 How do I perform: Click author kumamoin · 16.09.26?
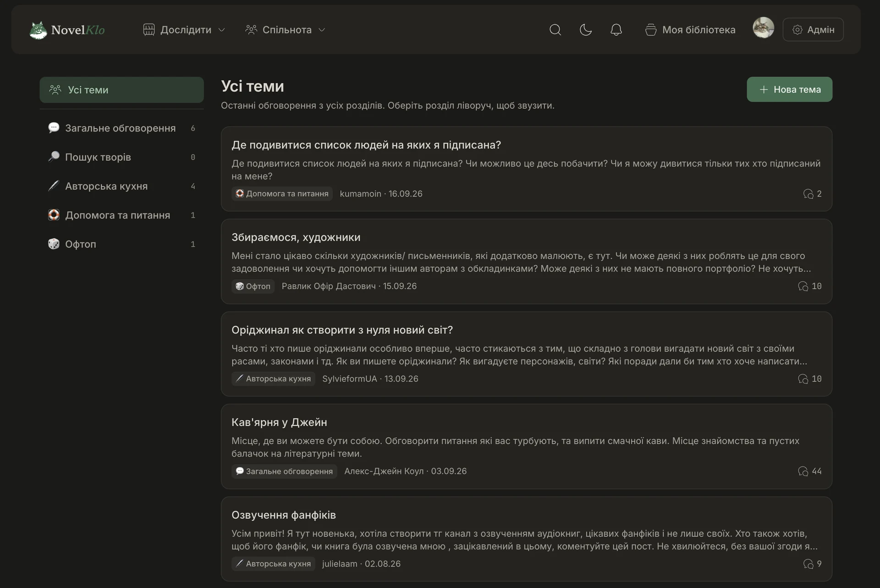381,194
